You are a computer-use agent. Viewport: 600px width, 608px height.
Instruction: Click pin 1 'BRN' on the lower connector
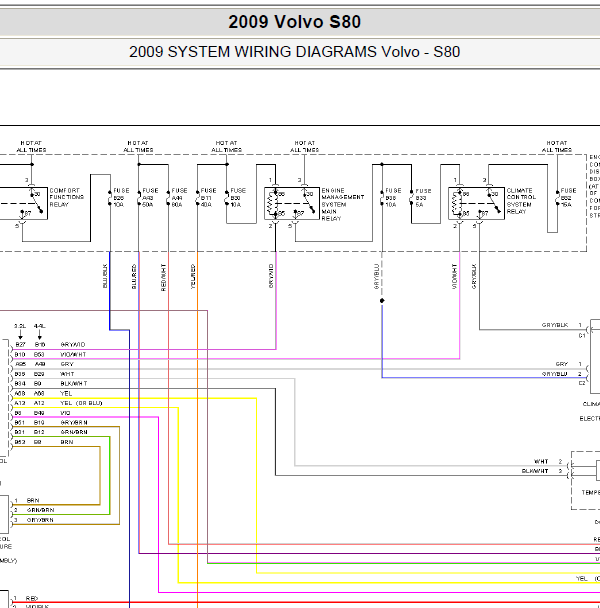33,500
